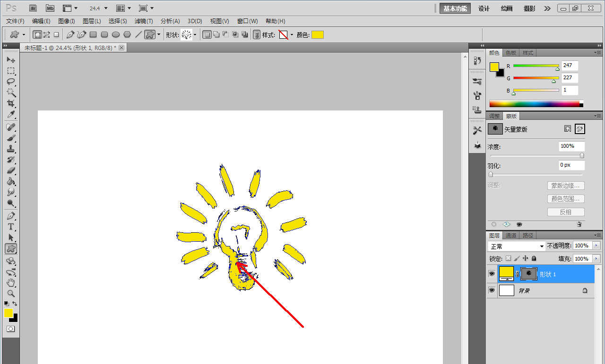
Task: Open the blend mode 正常 dropdown
Action: [x=517, y=246]
